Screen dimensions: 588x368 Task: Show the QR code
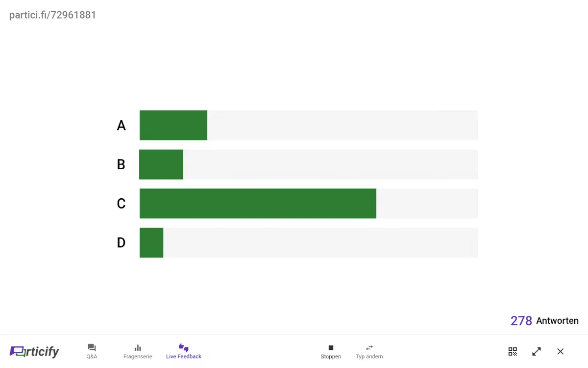point(513,351)
